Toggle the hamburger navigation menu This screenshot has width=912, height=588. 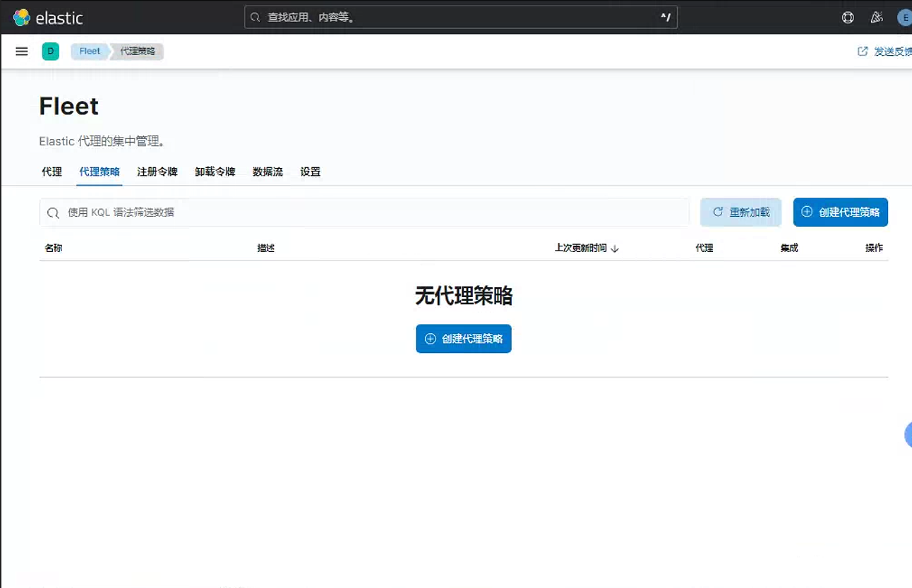point(22,52)
